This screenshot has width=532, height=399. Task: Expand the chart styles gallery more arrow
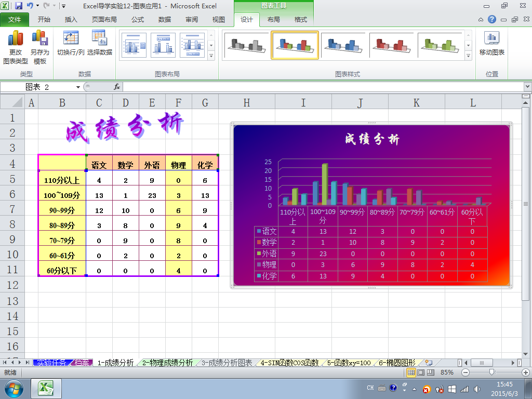(468, 56)
